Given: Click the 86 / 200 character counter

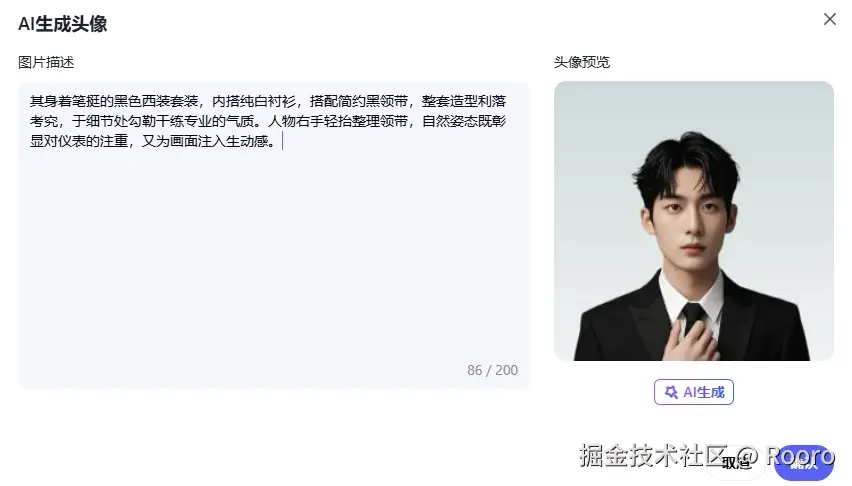Looking at the screenshot, I should tap(492, 370).
